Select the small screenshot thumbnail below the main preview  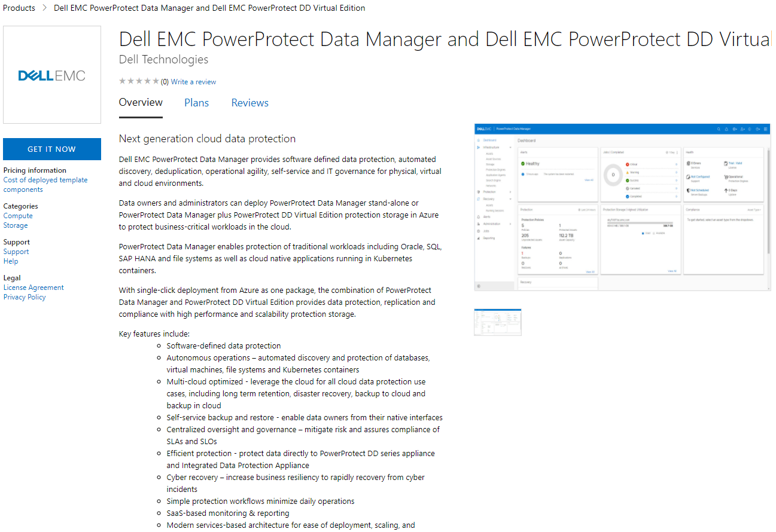(x=497, y=322)
